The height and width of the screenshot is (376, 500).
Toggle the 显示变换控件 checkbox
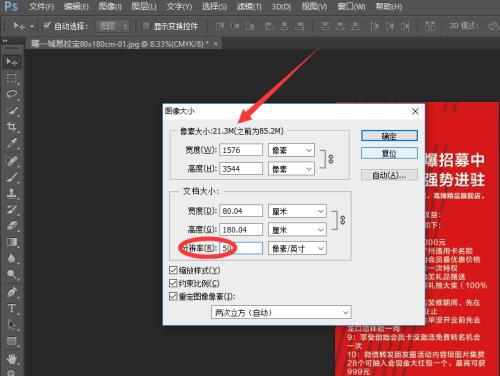point(146,26)
